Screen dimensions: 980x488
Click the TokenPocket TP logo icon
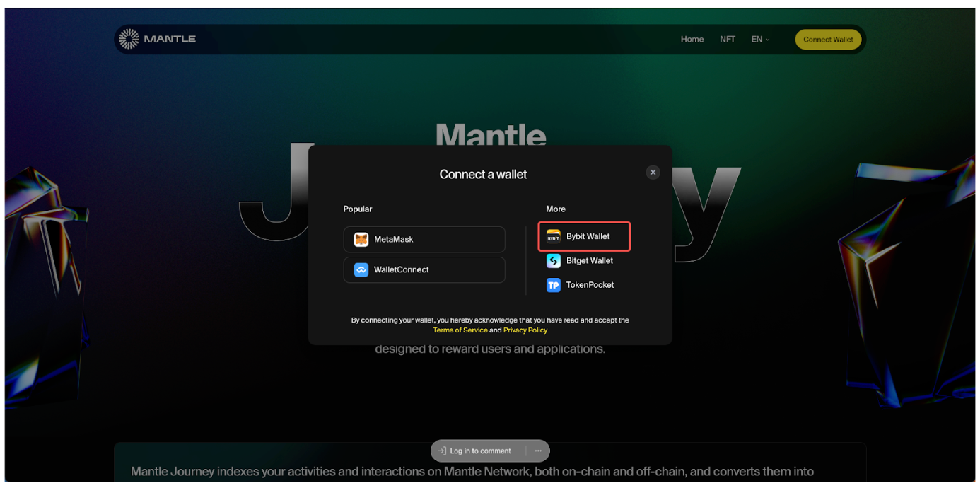(554, 285)
